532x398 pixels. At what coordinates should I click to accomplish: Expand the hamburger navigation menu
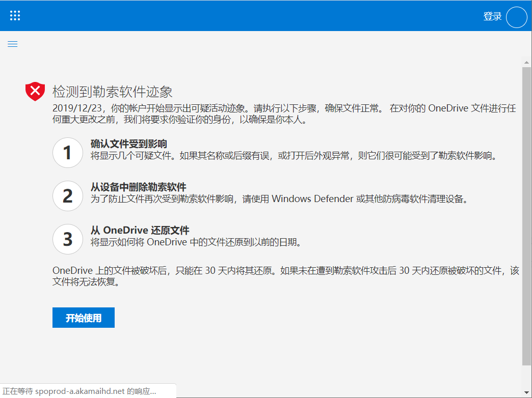click(x=13, y=44)
